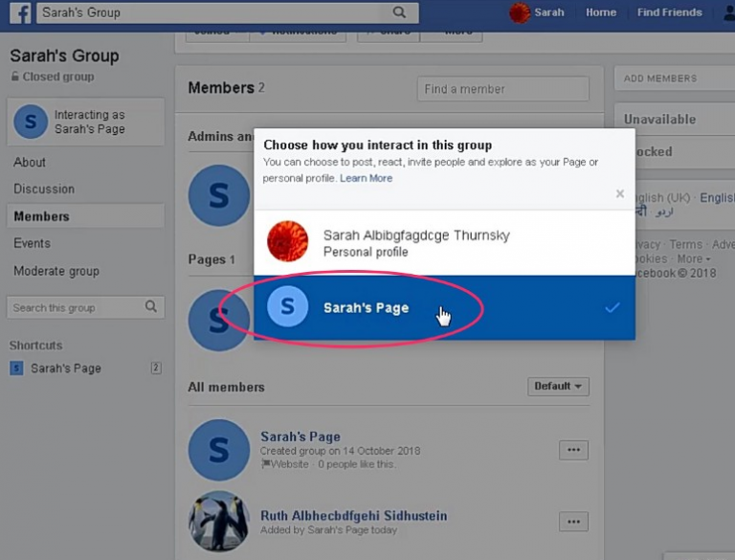Click Sarah name in top bar
The image size is (735, 560).
(x=549, y=12)
